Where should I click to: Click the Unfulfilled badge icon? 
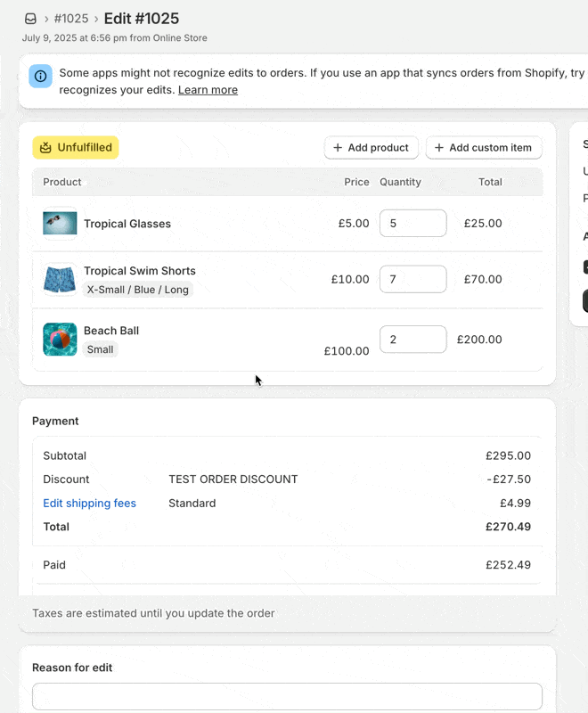point(46,148)
